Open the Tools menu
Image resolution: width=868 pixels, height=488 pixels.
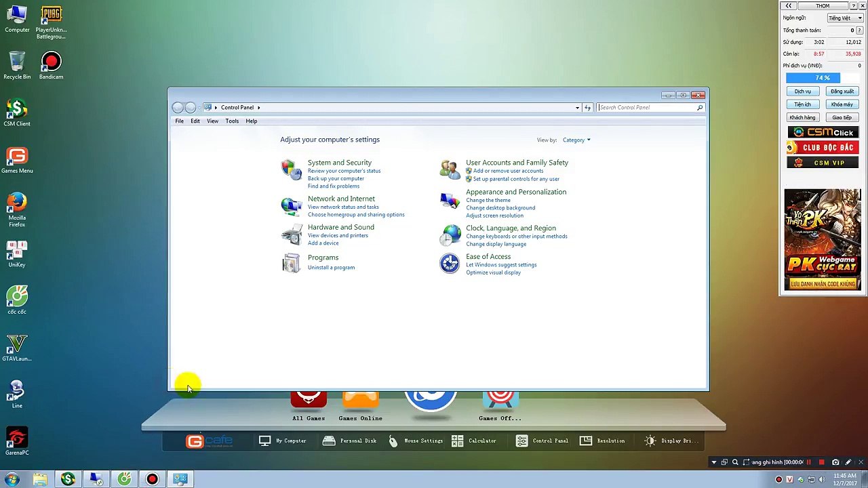[x=232, y=121]
